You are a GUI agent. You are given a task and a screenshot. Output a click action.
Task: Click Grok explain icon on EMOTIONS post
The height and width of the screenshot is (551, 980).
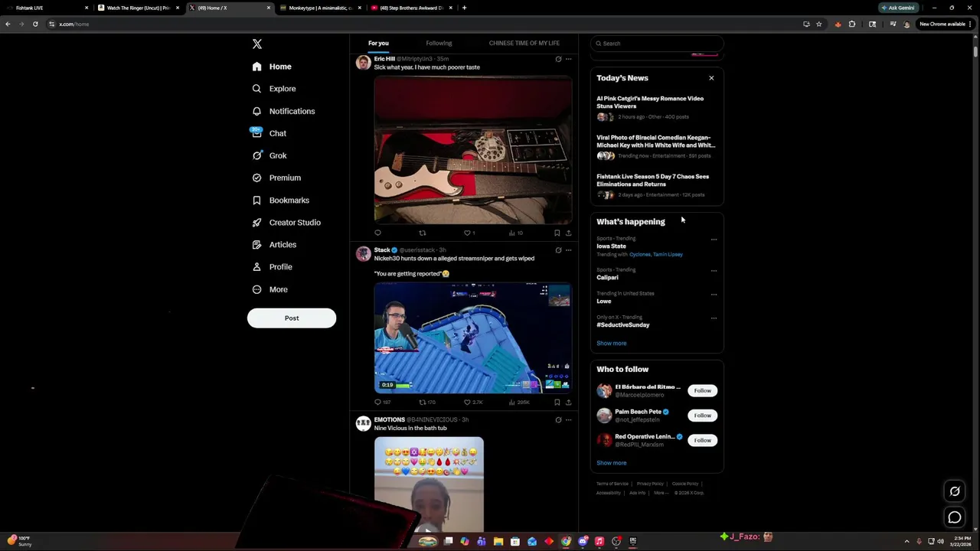[x=558, y=420]
